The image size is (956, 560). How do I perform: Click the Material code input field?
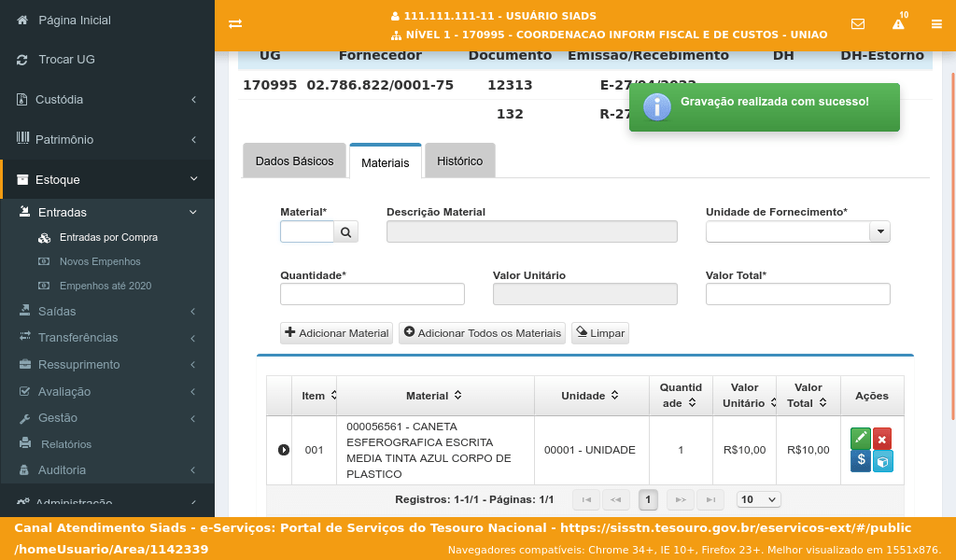click(307, 231)
